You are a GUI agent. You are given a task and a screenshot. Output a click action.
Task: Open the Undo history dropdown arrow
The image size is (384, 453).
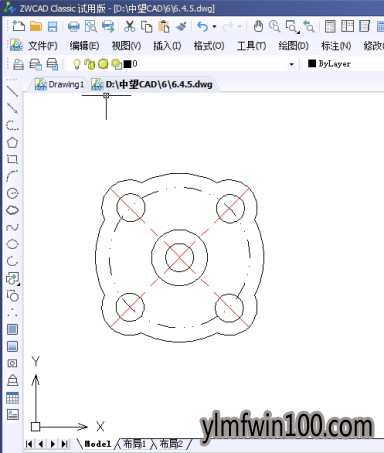click(x=214, y=27)
